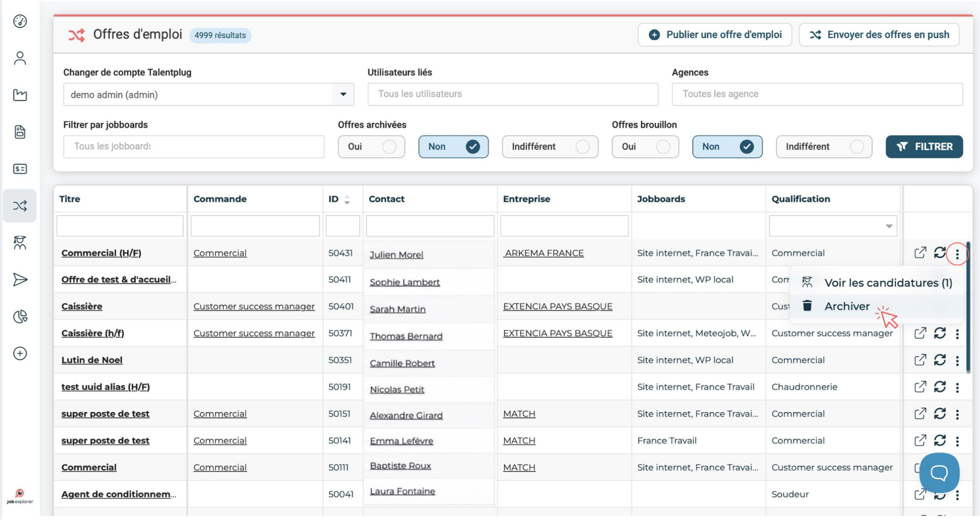Image resolution: width=980 pixels, height=520 pixels.
Task: Open the pie chart statistics sidebar icon
Action: click(20, 317)
